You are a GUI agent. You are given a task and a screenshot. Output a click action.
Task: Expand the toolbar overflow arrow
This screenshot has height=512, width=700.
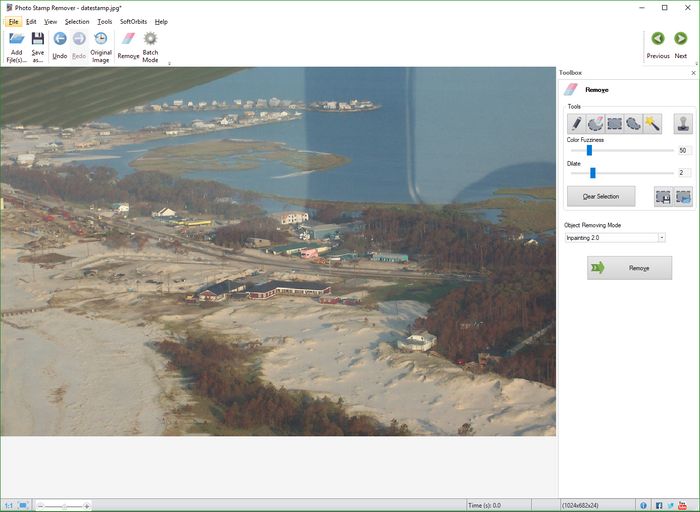pyautogui.click(x=169, y=64)
